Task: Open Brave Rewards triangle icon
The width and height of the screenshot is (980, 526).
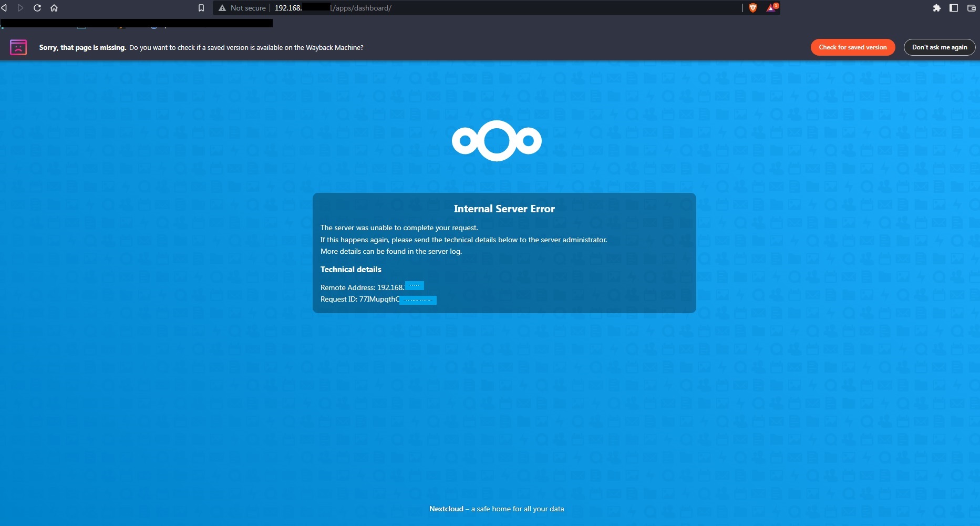Action: point(771,7)
